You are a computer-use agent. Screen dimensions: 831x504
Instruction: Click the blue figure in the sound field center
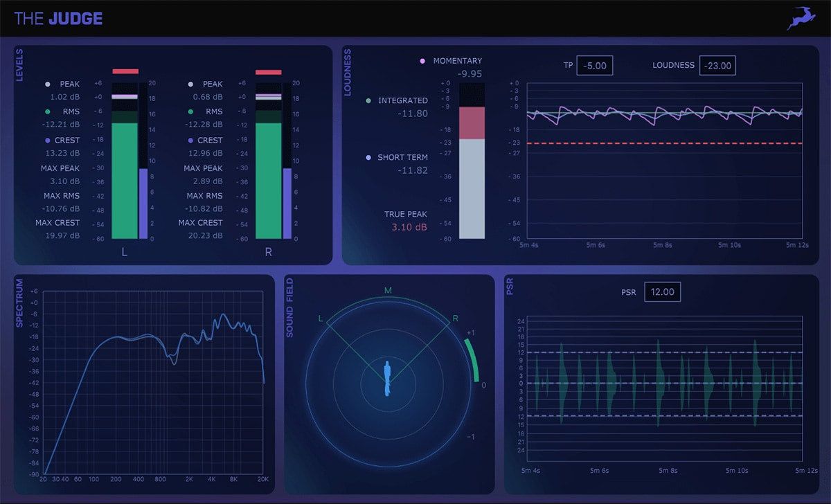click(x=388, y=379)
